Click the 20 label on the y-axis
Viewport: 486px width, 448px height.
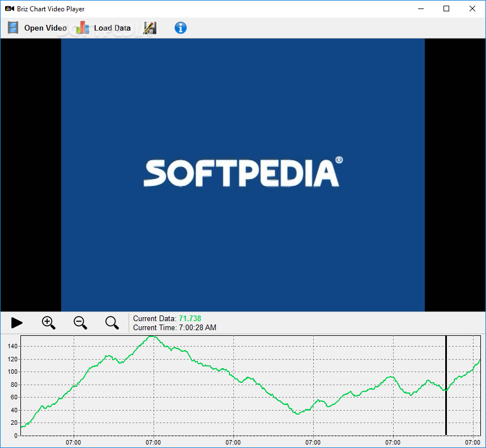click(x=14, y=423)
